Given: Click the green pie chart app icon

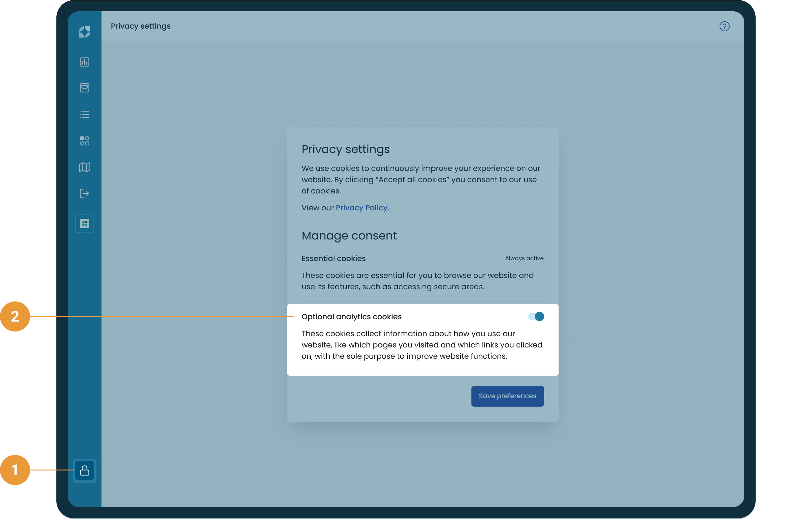Looking at the screenshot, I should click(x=84, y=224).
